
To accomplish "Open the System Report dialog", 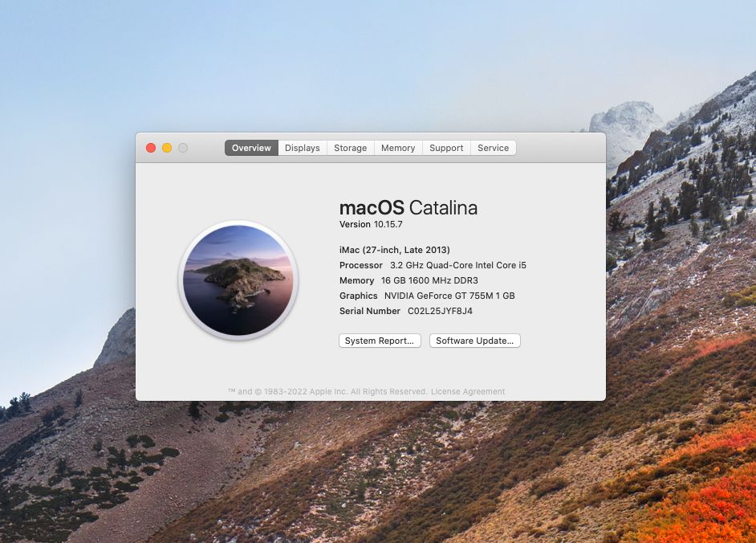I will [380, 340].
